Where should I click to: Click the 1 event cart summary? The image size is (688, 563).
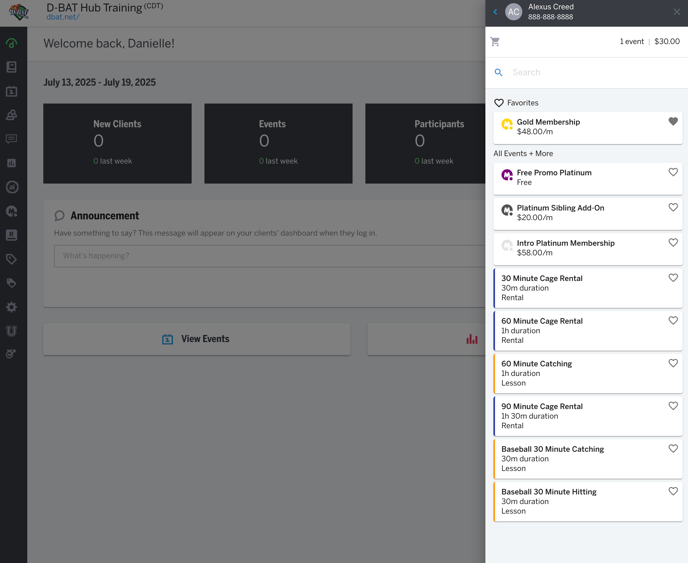point(631,41)
